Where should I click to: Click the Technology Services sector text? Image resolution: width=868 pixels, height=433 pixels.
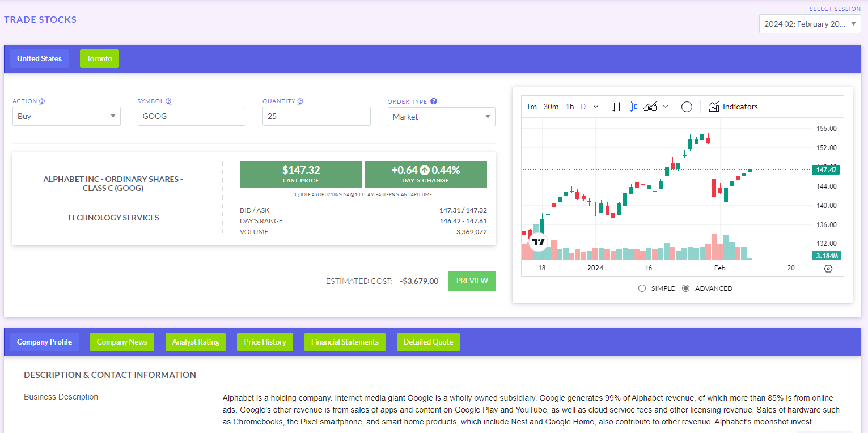[x=113, y=218]
